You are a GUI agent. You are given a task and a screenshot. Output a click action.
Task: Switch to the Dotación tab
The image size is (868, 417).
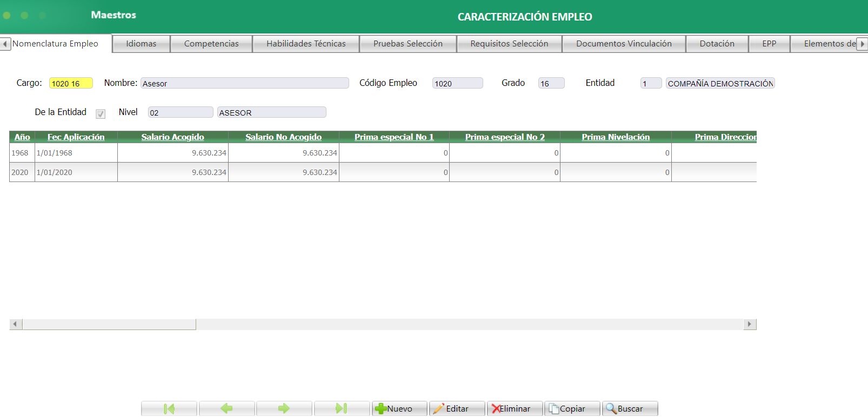pyautogui.click(x=717, y=44)
